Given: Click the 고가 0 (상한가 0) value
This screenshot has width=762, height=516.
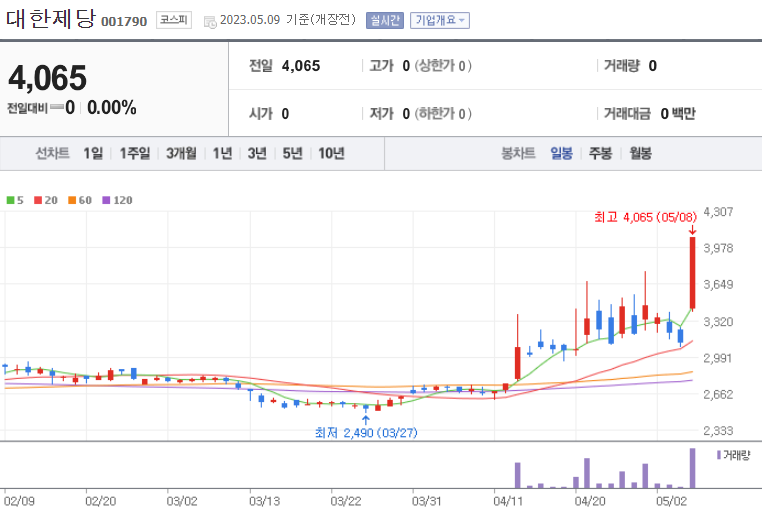Looking at the screenshot, I should (420, 66).
